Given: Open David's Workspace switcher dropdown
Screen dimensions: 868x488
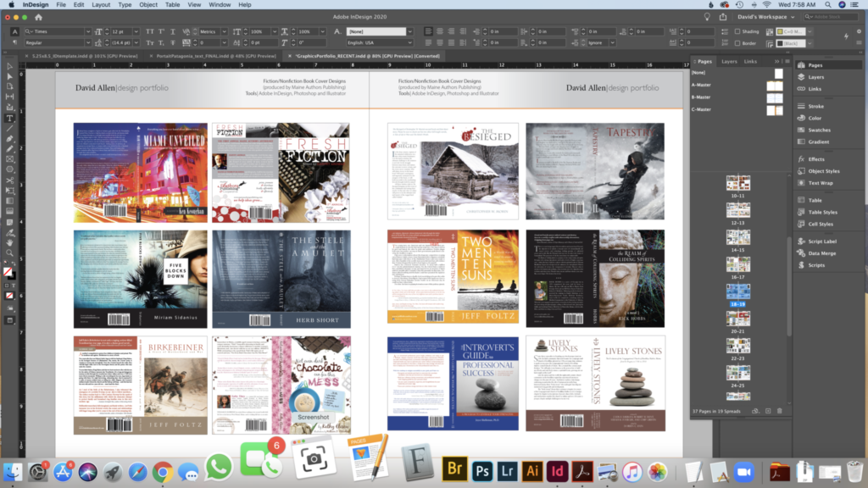Looking at the screenshot, I should coord(766,17).
